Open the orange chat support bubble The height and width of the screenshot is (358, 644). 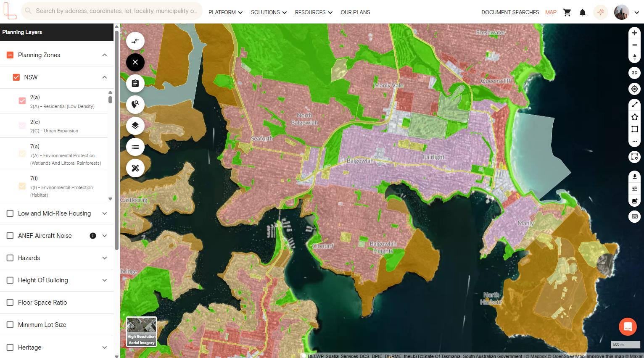[x=628, y=326]
